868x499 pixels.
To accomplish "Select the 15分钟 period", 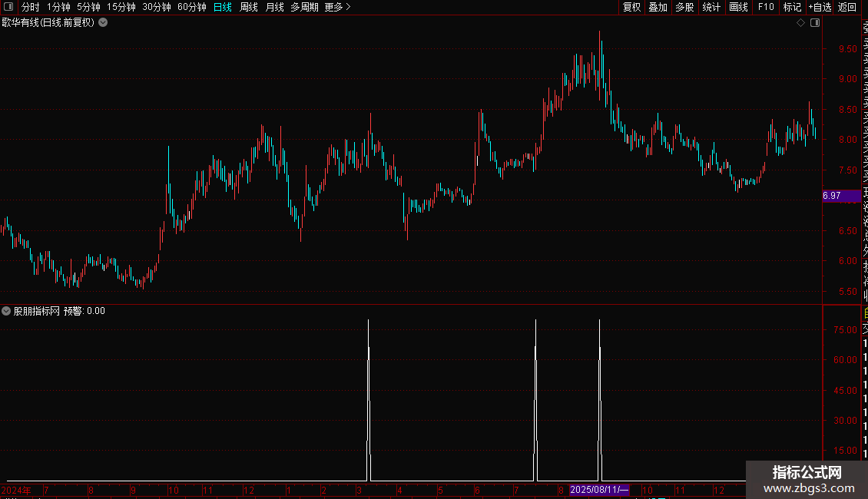I will click(121, 7).
